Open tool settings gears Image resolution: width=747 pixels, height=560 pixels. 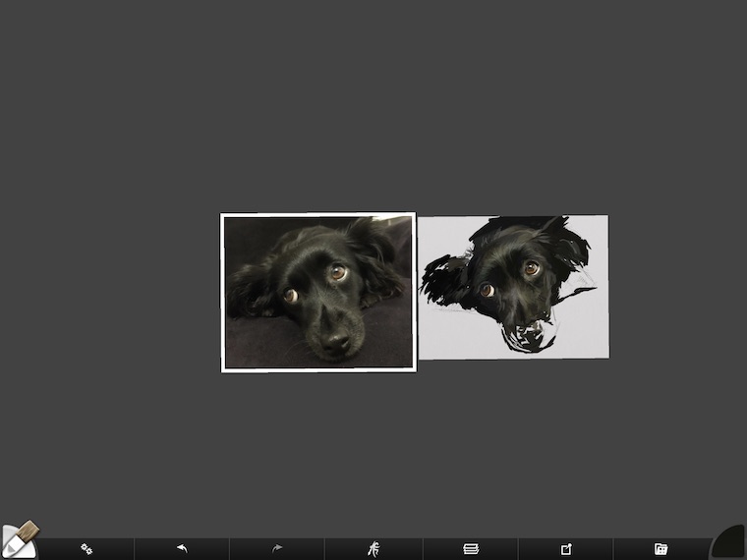coord(86,549)
